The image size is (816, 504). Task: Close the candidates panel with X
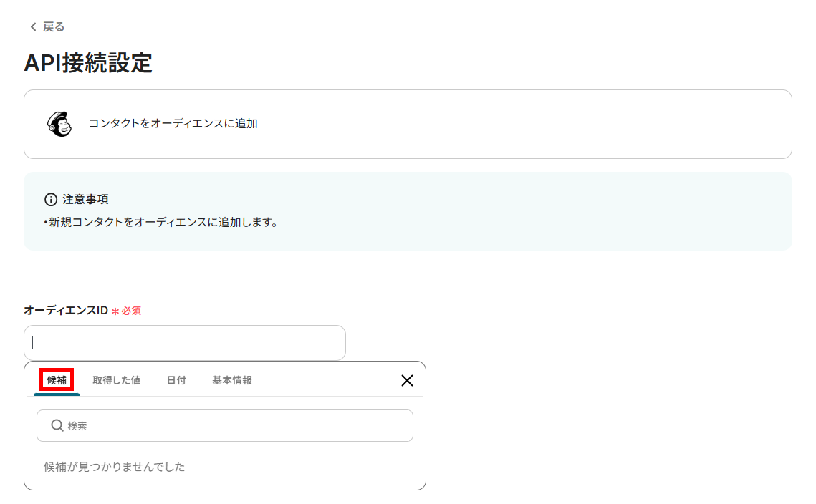[407, 381]
